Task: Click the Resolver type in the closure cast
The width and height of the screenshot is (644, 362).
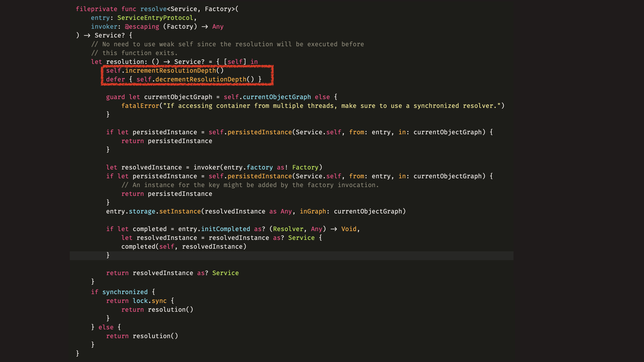Action: 288,229
